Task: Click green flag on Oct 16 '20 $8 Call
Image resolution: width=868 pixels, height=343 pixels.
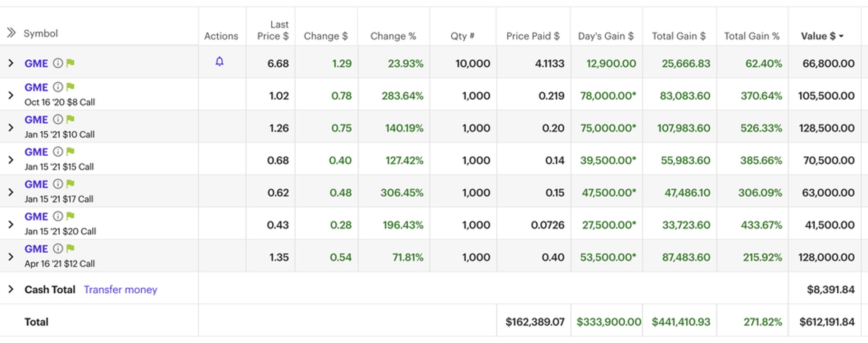Action: (x=71, y=87)
